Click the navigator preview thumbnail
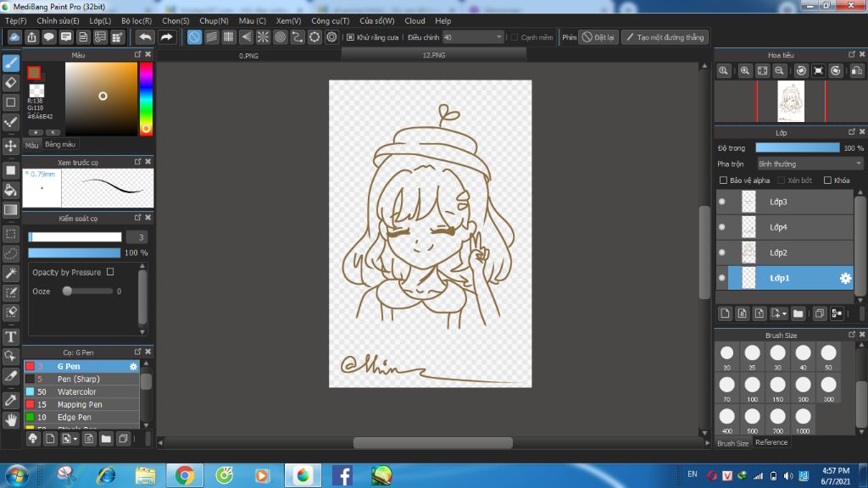 point(791,102)
